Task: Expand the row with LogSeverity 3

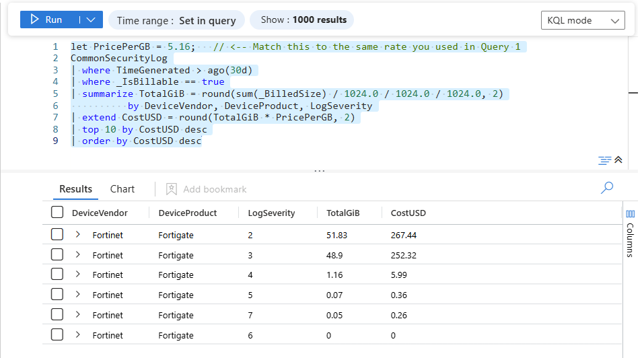Action: pos(78,255)
